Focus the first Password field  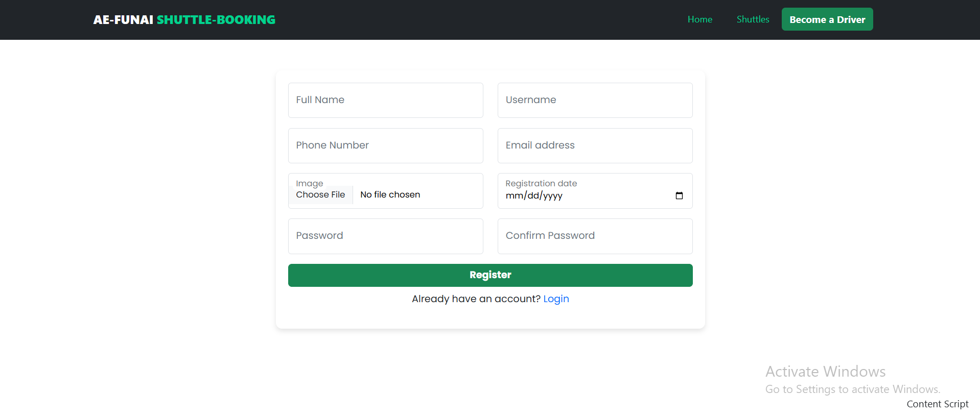coord(385,236)
